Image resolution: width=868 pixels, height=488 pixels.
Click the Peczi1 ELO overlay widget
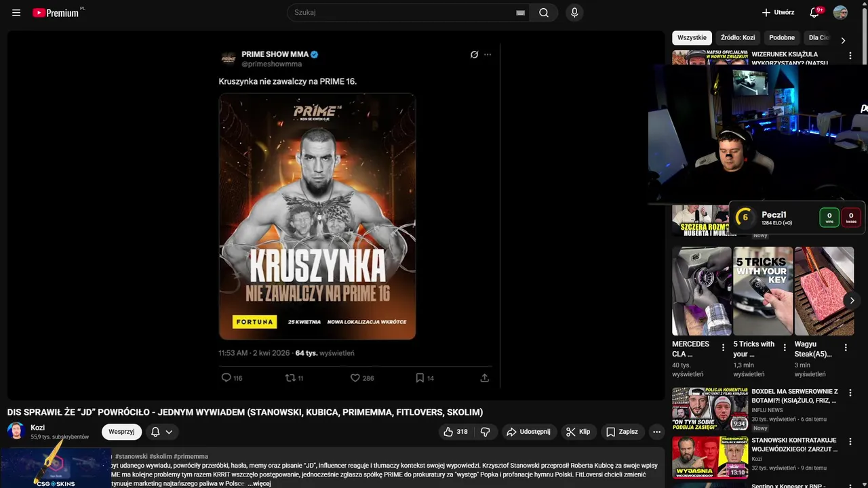(x=797, y=218)
